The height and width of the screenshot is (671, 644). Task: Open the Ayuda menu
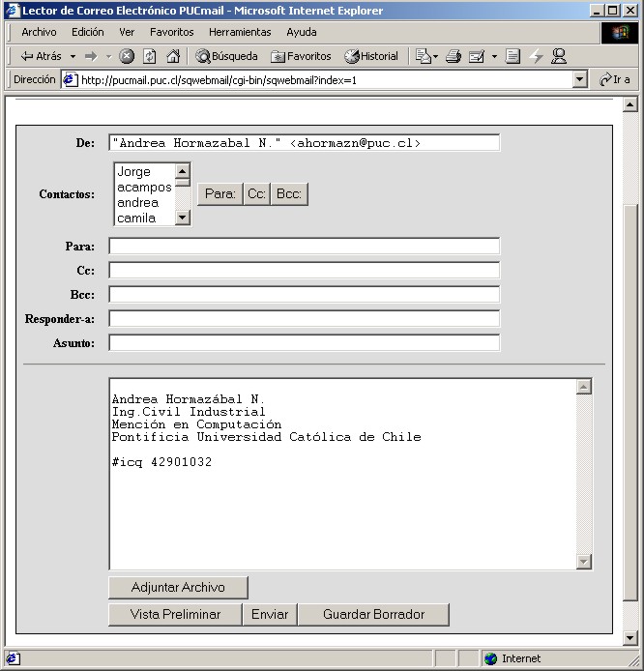tap(302, 32)
